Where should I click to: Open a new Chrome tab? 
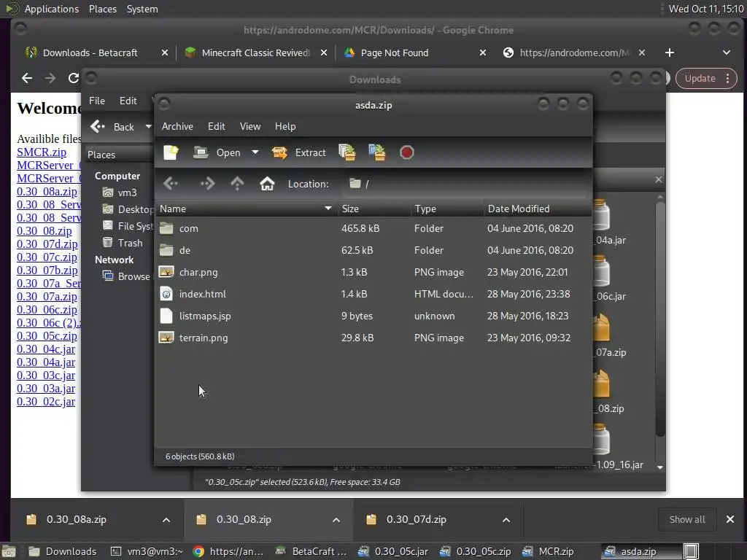click(x=670, y=52)
